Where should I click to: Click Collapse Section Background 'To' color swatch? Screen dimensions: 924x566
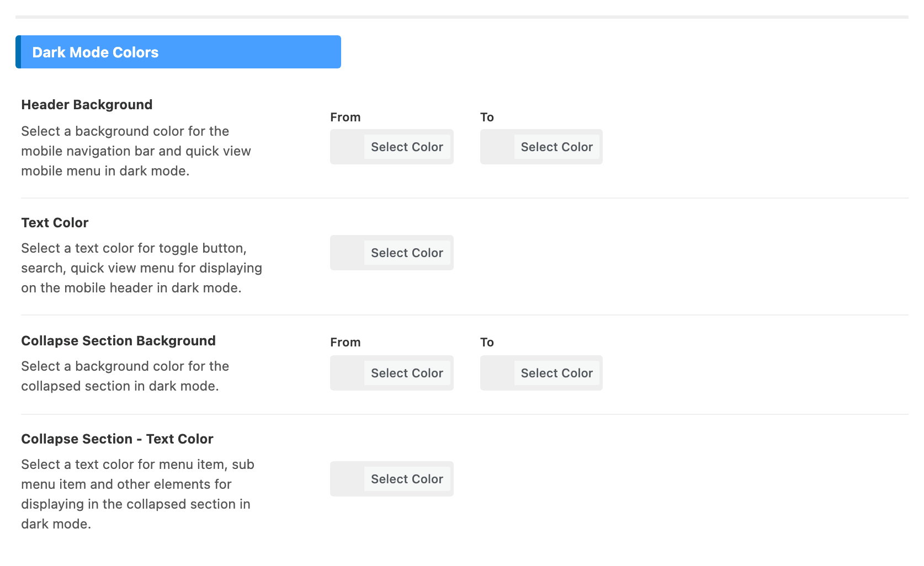point(498,373)
